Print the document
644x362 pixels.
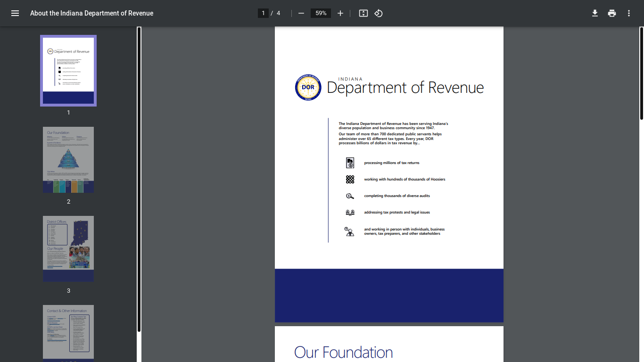pyautogui.click(x=612, y=13)
